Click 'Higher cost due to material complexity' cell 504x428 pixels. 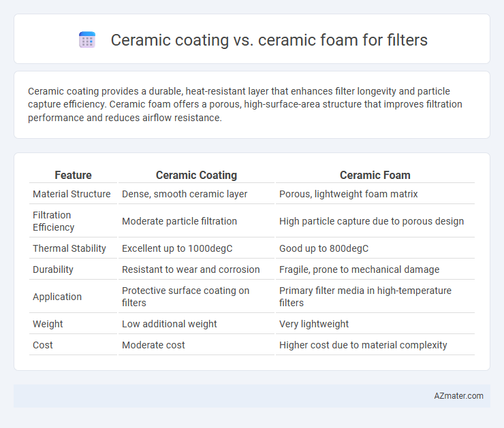tap(363, 345)
